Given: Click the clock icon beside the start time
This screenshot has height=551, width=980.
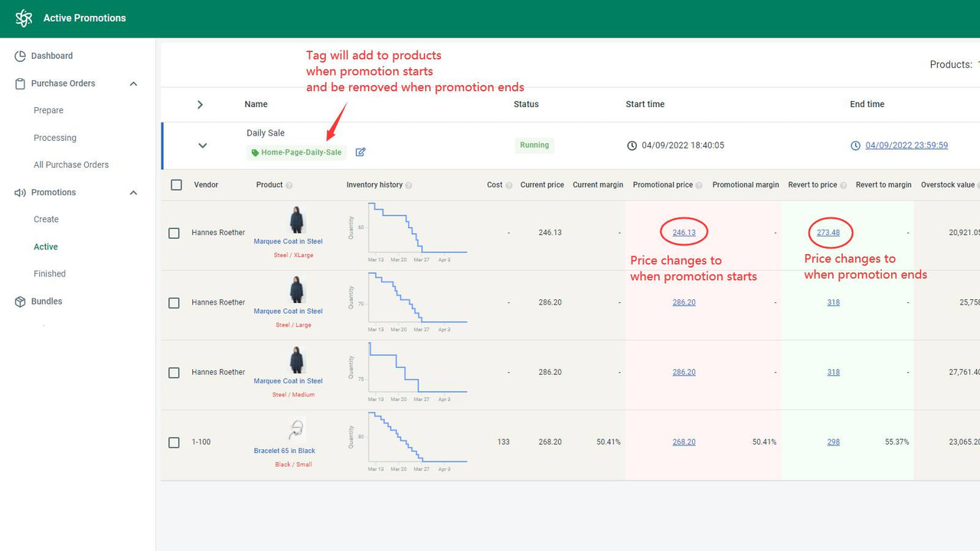Looking at the screenshot, I should [x=632, y=145].
